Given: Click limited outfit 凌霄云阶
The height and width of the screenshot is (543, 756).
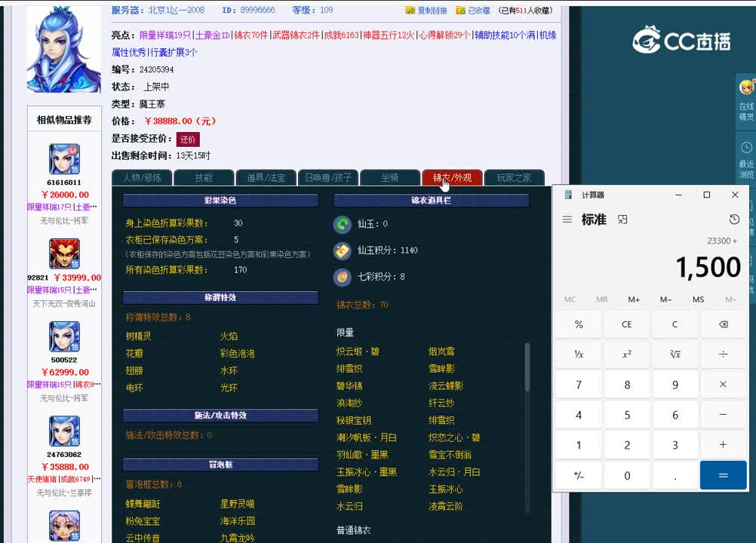Looking at the screenshot, I should [445, 506].
